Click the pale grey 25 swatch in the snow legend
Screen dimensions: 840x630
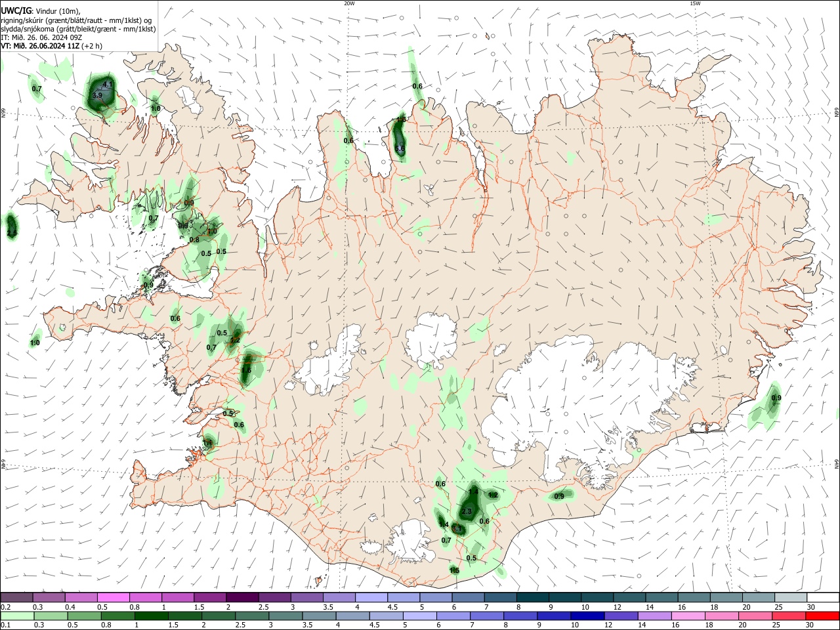click(x=791, y=598)
